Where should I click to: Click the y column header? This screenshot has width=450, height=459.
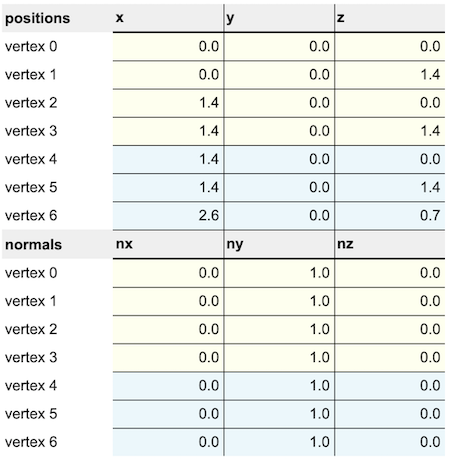pos(279,18)
